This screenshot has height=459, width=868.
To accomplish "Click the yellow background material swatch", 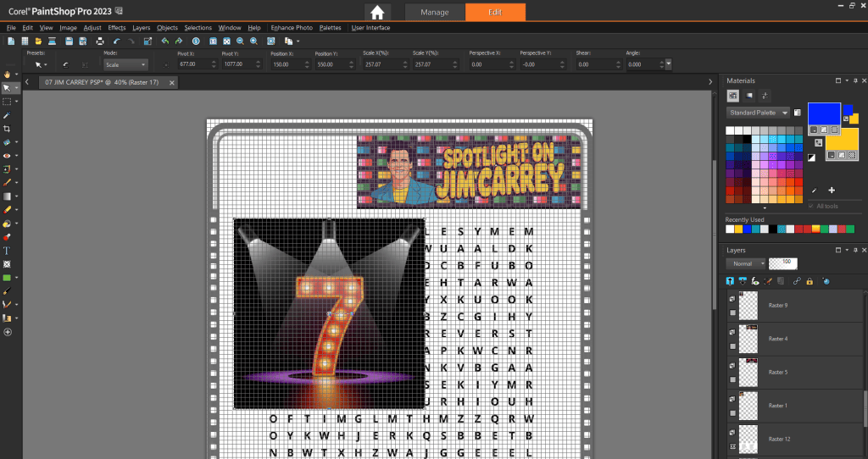I will (x=842, y=140).
